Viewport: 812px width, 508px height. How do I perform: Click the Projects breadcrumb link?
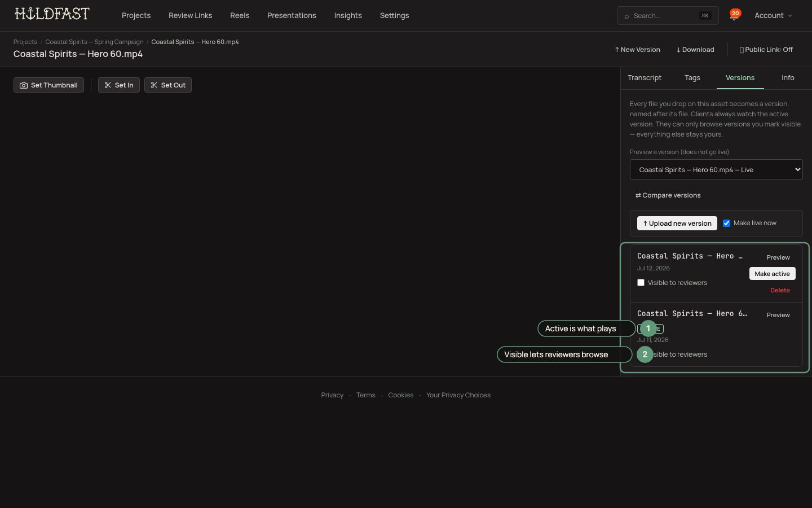point(25,42)
